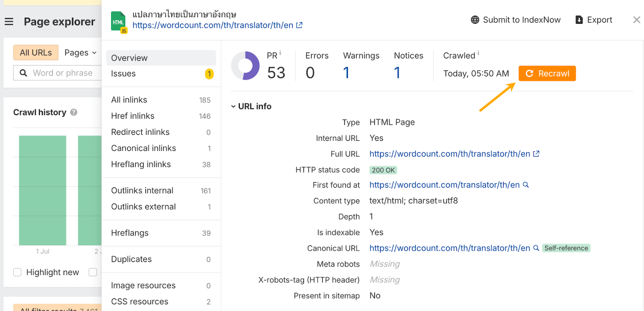Click the external link icon beside the header URL
Viewport: 644px width, 311px height.
[299, 25]
